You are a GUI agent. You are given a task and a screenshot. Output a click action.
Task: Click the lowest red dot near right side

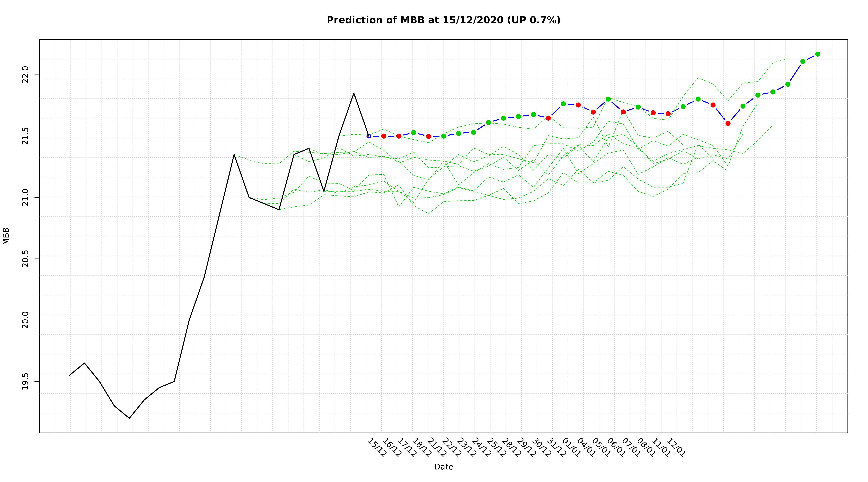(728, 124)
